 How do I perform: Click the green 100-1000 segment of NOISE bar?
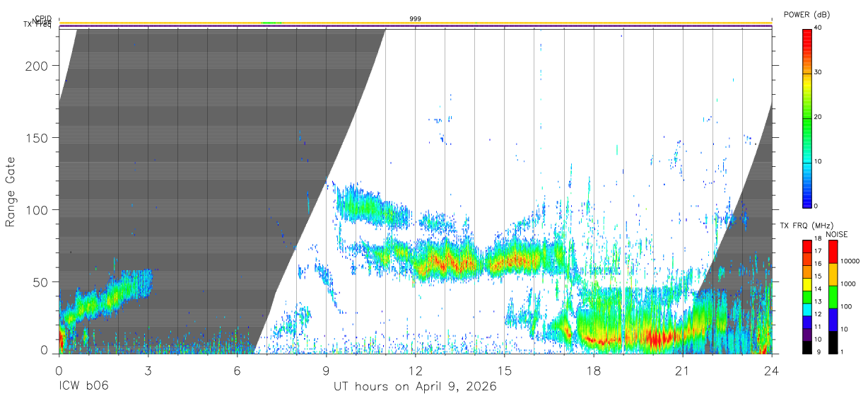coord(833,296)
